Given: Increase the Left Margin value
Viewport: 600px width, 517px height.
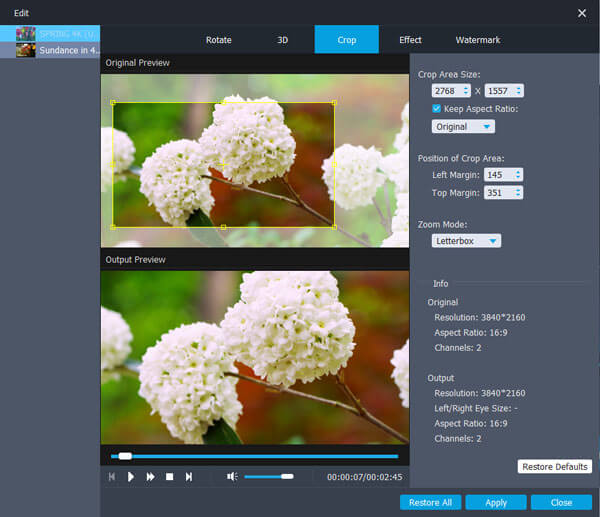Looking at the screenshot, I should click(518, 172).
